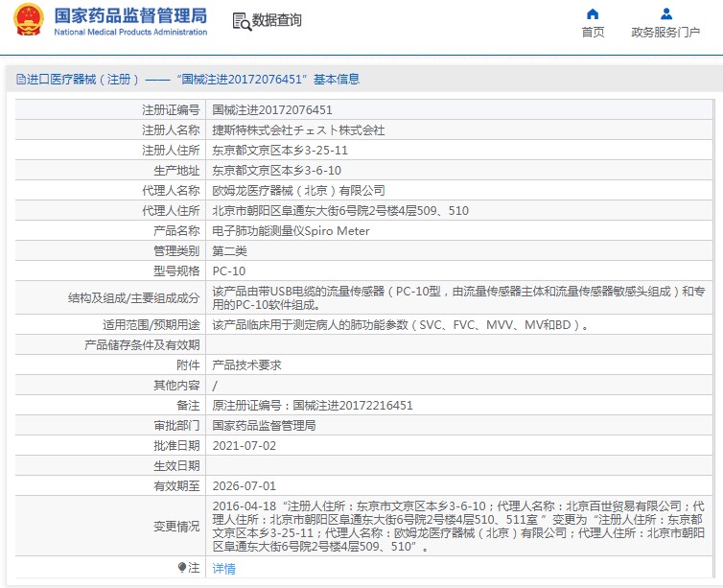723x588 pixels.
Task: Click the approval date 2021-07-02
Action: click(244, 446)
